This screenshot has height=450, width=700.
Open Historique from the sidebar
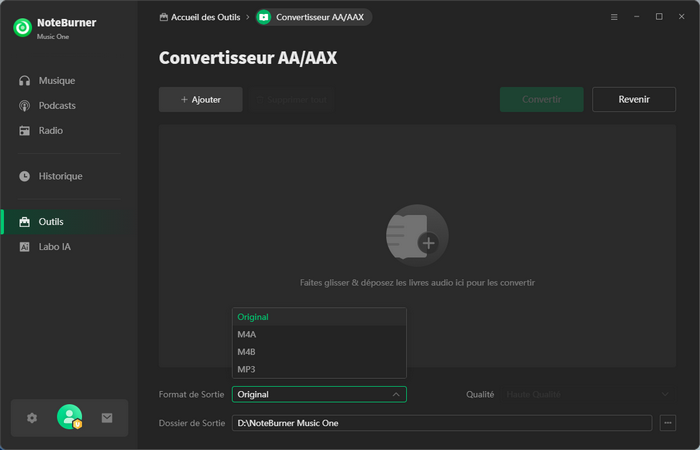pos(60,176)
